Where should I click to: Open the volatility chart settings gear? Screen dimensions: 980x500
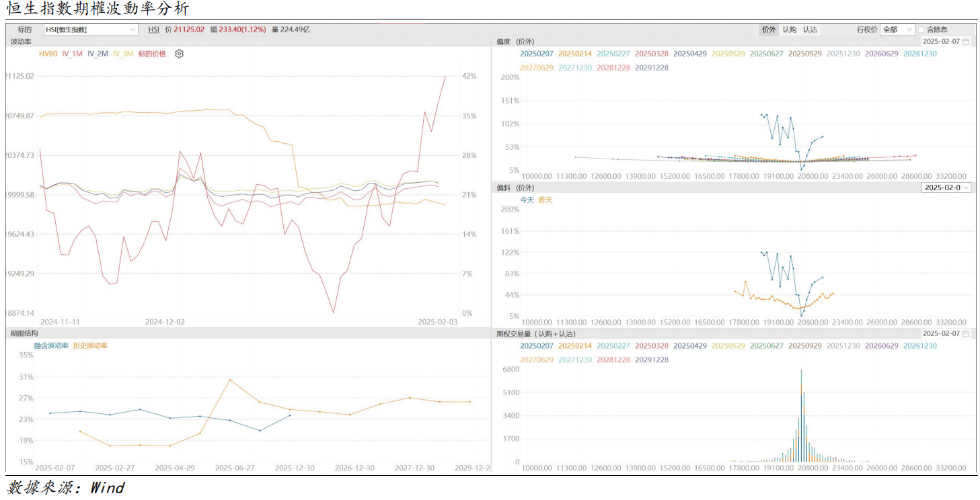pos(179,54)
